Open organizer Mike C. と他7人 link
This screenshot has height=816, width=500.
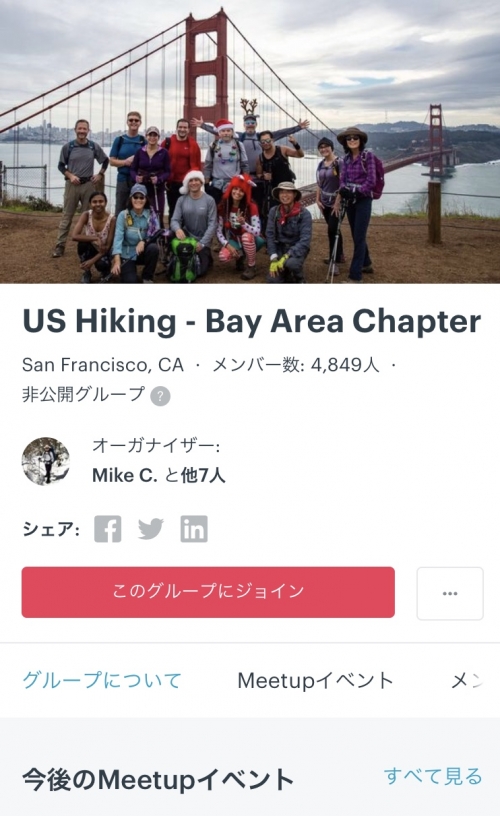click(159, 475)
